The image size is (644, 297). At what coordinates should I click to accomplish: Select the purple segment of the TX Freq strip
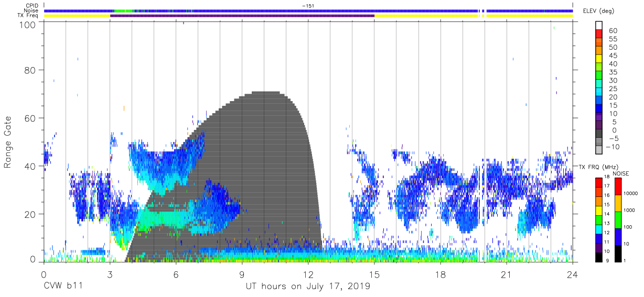point(242,16)
